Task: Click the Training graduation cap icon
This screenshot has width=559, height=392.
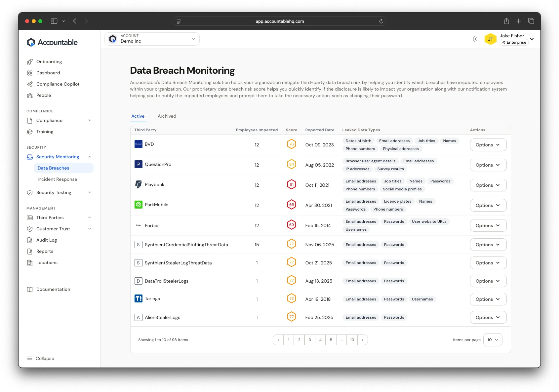Action: click(30, 132)
